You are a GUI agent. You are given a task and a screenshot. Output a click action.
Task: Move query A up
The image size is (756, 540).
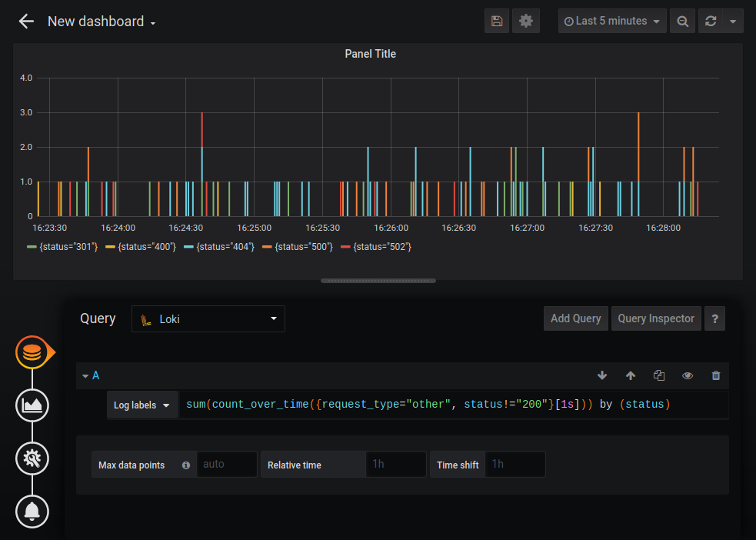(631, 375)
